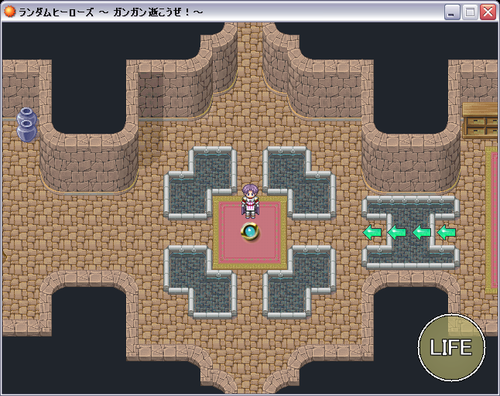Select the purple-haired hero character
Image resolution: width=500 pixels, height=396 pixels.
point(250,201)
